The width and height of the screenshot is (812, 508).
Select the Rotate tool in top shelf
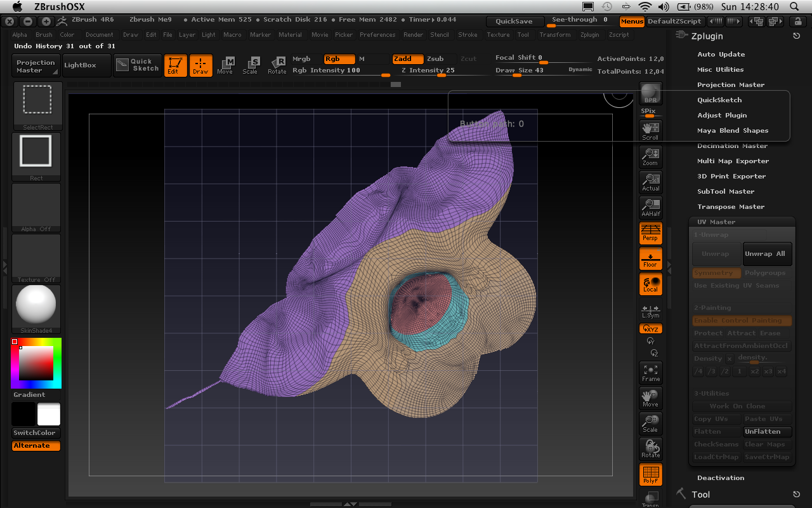[x=277, y=65]
